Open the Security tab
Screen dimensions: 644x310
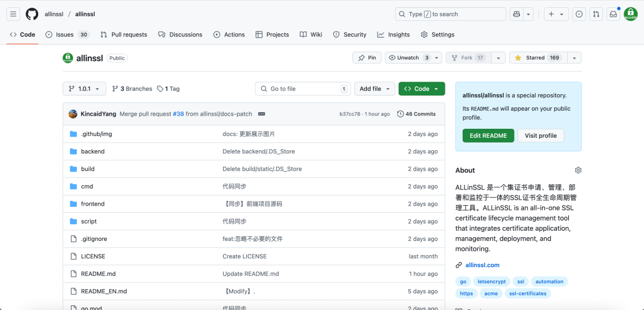[x=349, y=35]
